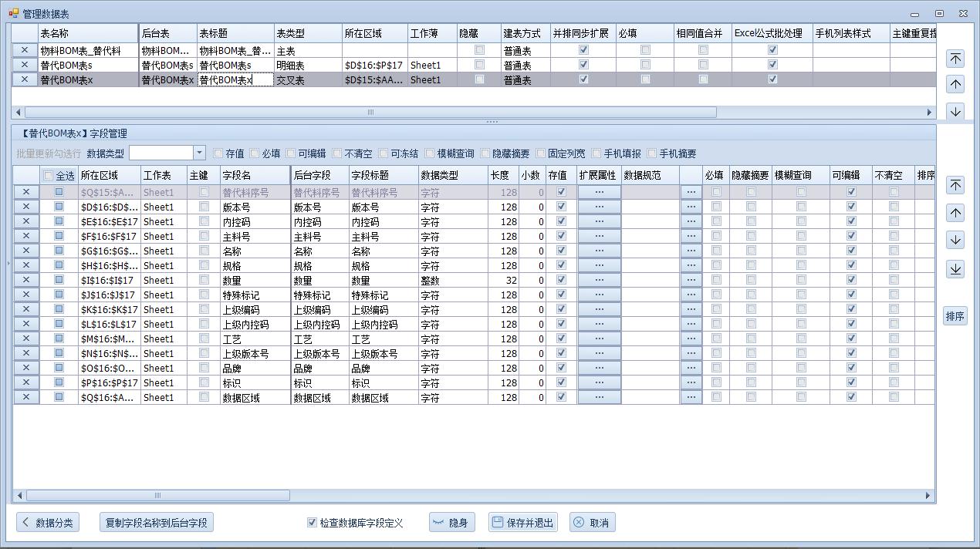
Task: Click the 复制字段名称到后台字段 button
Action: (157, 523)
